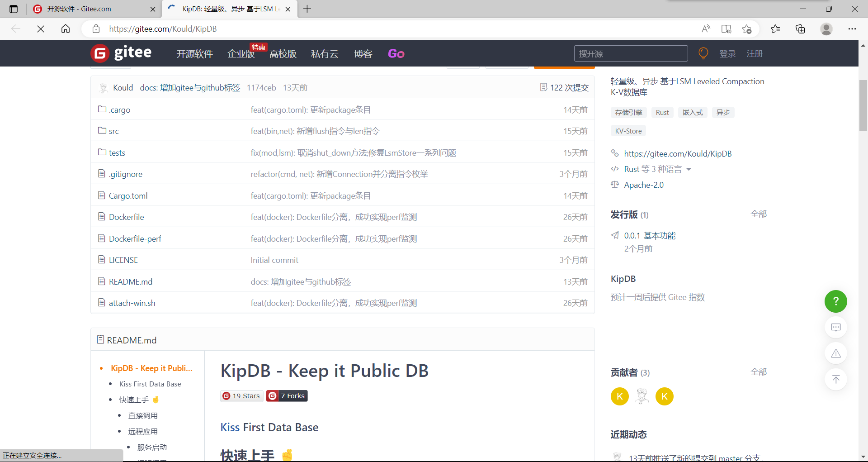This screenshot has width=868, height=462.
Task: Click the first yellow K contributor avatar
Action: pyautogui.click(x=620, y=396)
